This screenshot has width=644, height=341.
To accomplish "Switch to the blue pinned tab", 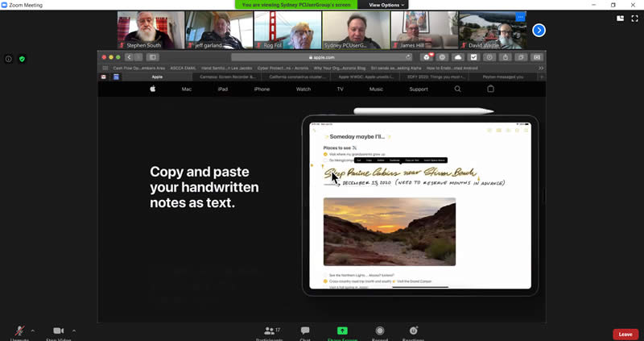I will click(116, 77).
